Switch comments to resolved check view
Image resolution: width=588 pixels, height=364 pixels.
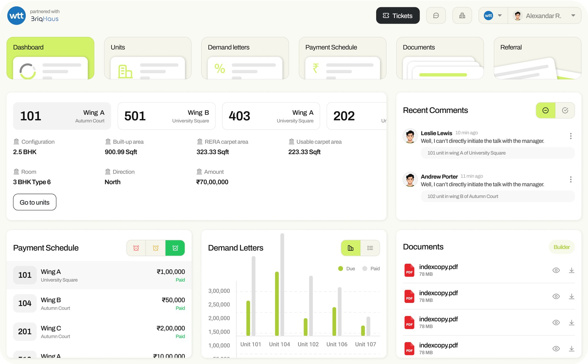point(565,110)
